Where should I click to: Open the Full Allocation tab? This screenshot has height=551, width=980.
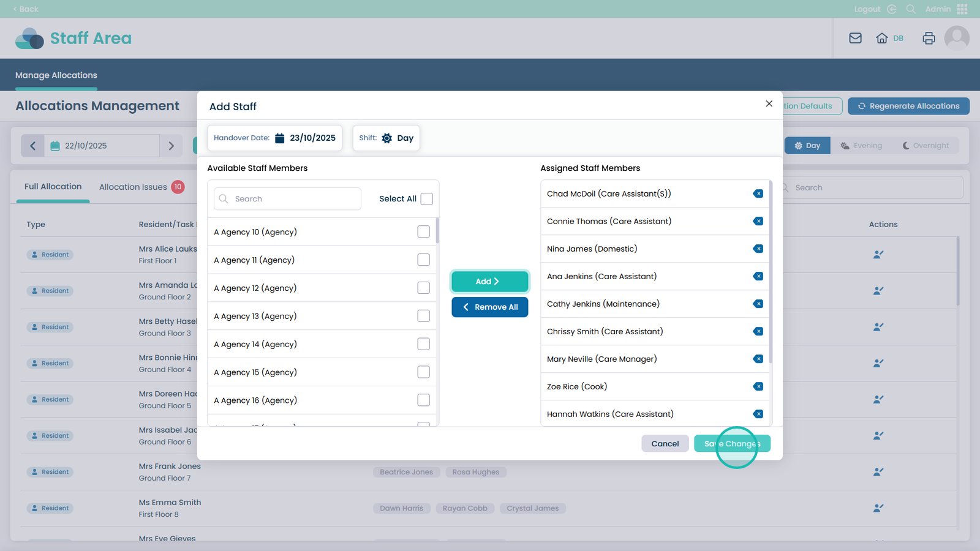pos(53,186)
